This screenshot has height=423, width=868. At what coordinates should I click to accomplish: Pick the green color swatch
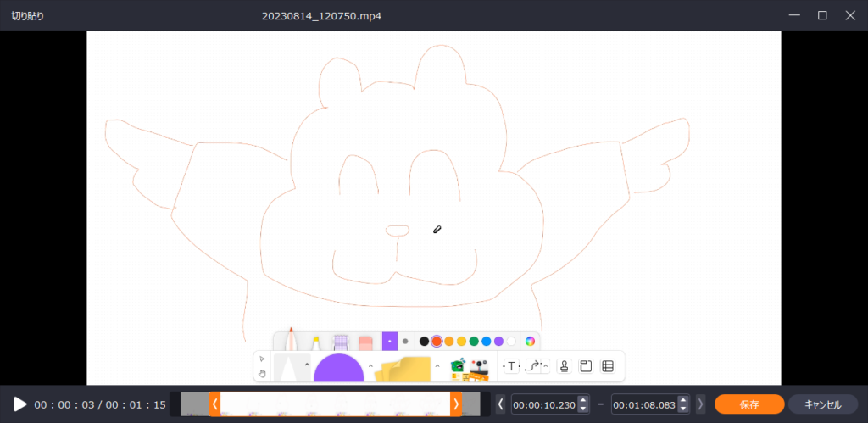coord(474,341)
